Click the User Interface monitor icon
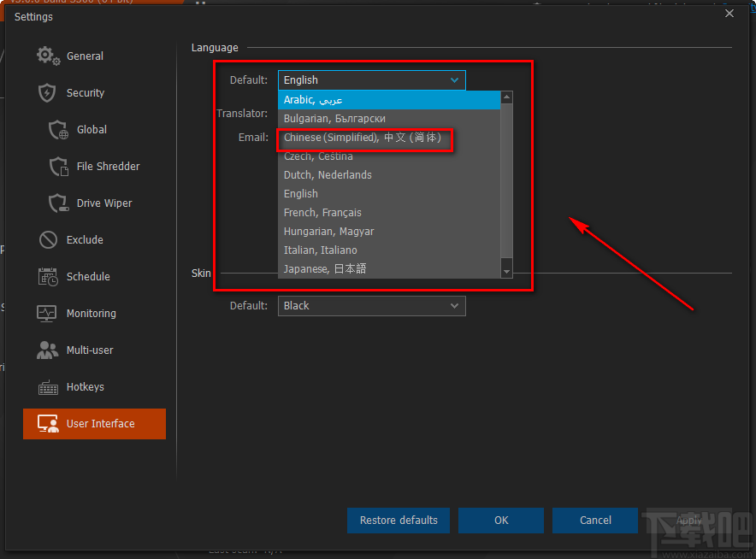The width and height of the screenshot is (756, 559). pos(48,424)
